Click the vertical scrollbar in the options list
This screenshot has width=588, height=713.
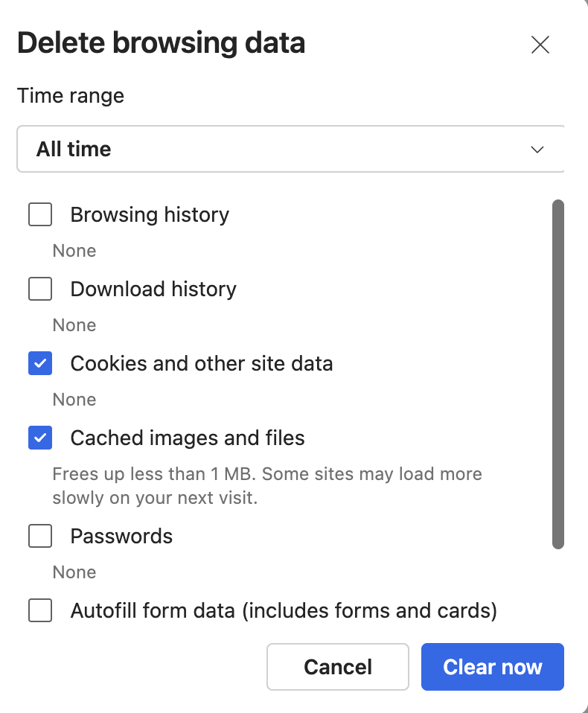557,374
